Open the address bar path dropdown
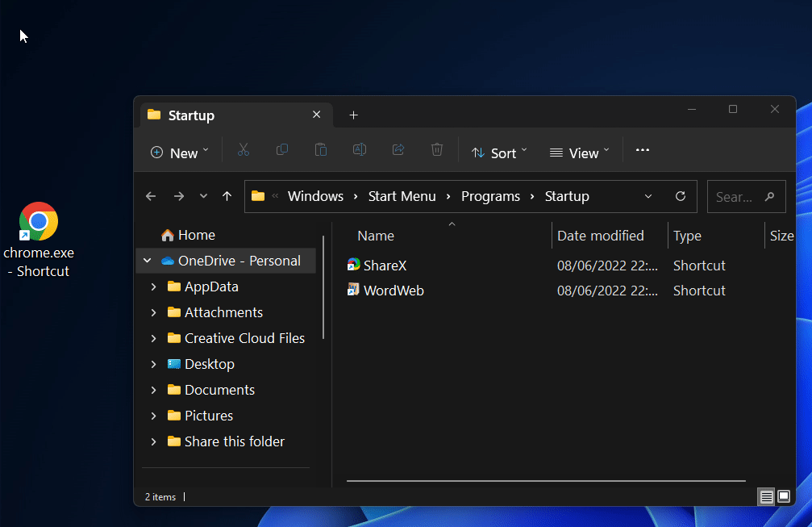The image size is (812, 527). [x=648, y=196]
